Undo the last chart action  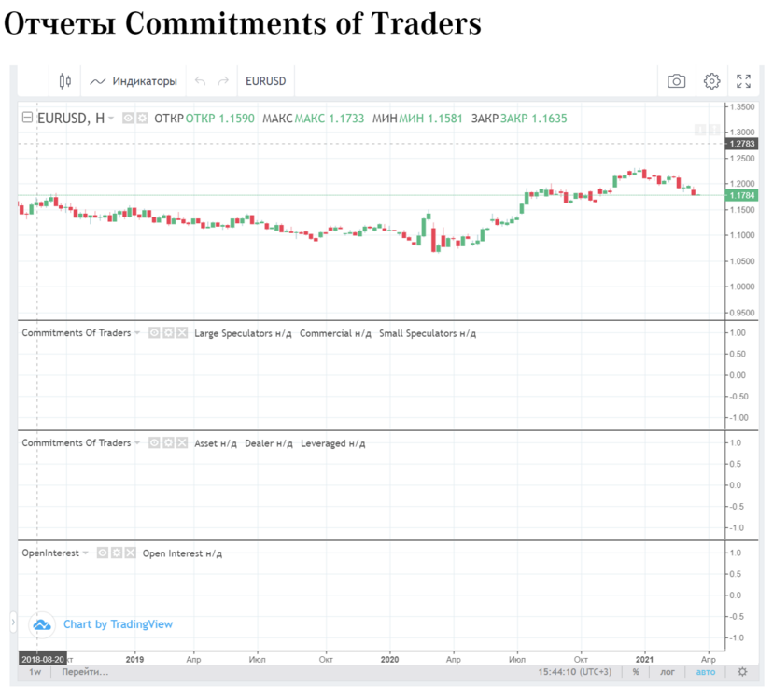click(x=200, y=81)
